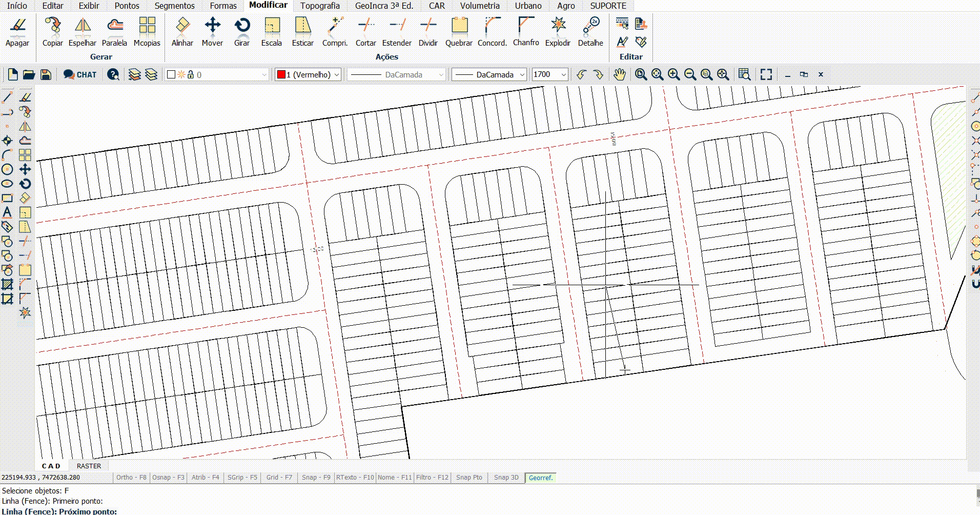Click the save file floppy icon
The width and height of the screenshot is (980, 515).
point(46,75)
